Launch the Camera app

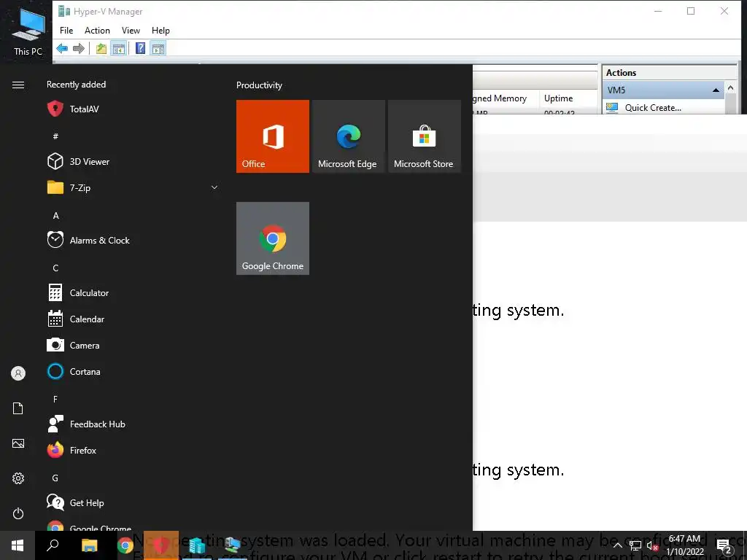pyautogui.click(x=74, y=345)
